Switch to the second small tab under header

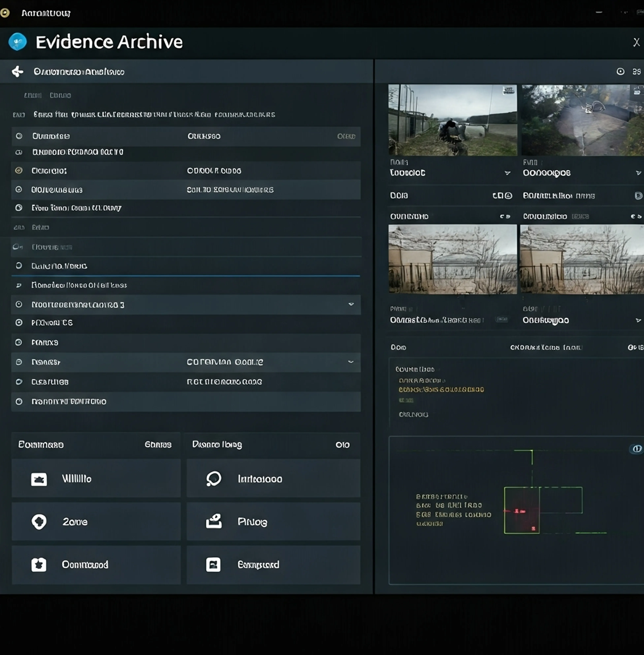click(x=60, y=95)
